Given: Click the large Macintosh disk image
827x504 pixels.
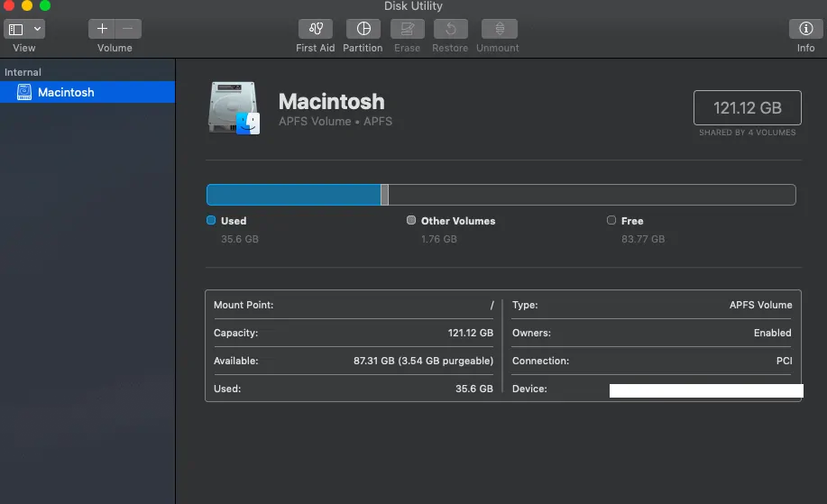Looking at the screenshot, I should tap(234, 108).
